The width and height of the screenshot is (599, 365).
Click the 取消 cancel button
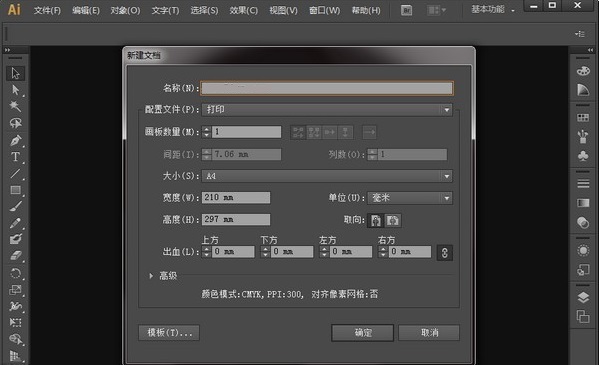coord(429,333)
